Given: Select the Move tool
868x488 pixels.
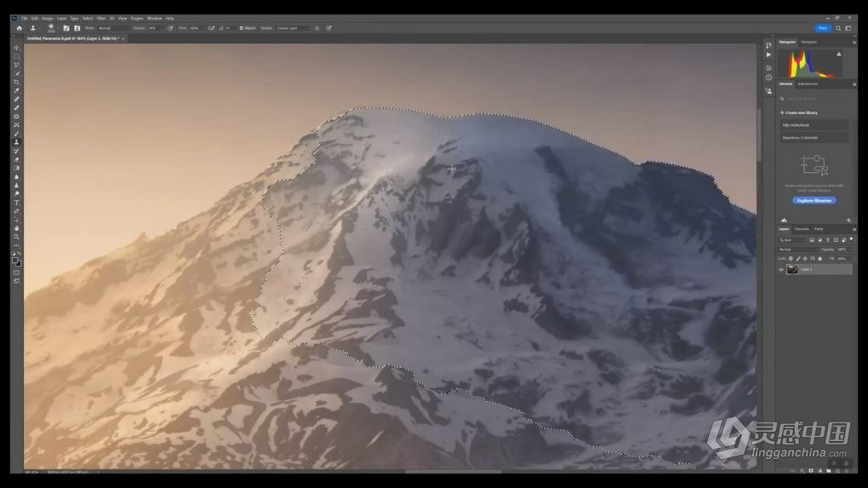Looking at the screenshot, I should point(17,48).
